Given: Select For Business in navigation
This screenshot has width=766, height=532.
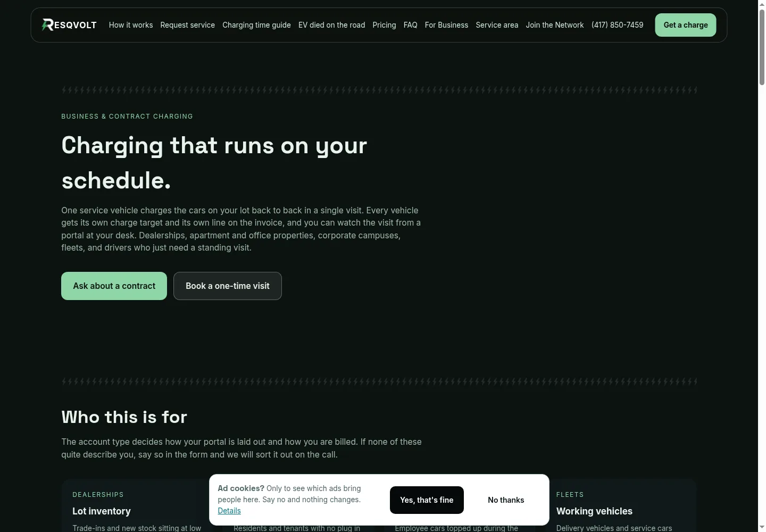Looking at the screenshot, I should [446, 25].
